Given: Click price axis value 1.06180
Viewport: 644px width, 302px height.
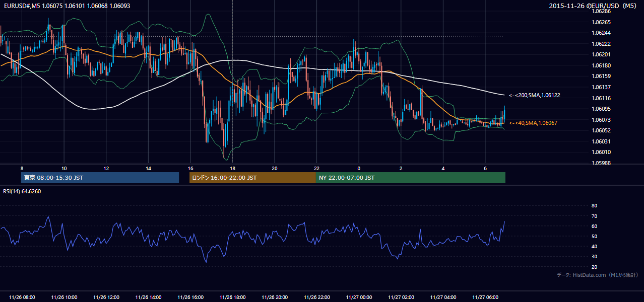Looking at the screenshot, I should [x=601, y=65].
